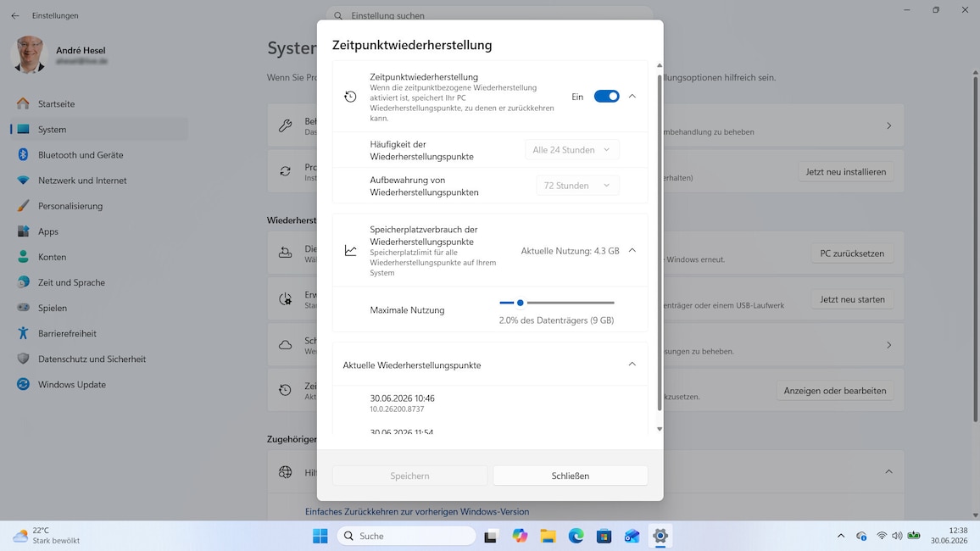This screenshot has width=980, height=551.
Task: Open the Aufbewahrung '72 Stunden' dropdown
Action: [577, 186]
